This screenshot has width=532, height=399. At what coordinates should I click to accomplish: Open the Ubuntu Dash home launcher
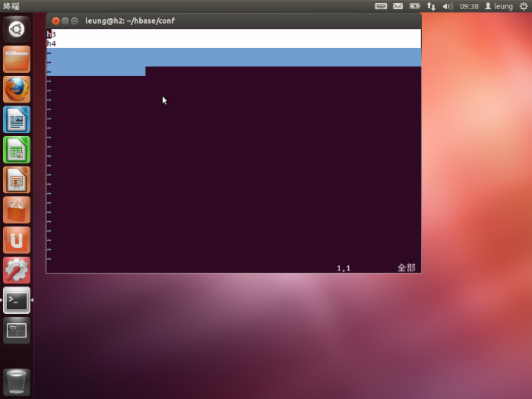tap(17, 29)
